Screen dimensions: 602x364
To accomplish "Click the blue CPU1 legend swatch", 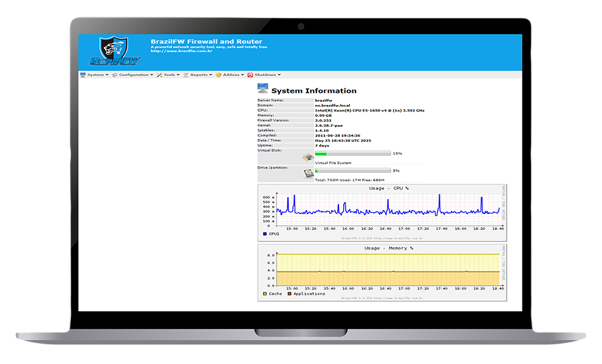I will coord(265,234).
